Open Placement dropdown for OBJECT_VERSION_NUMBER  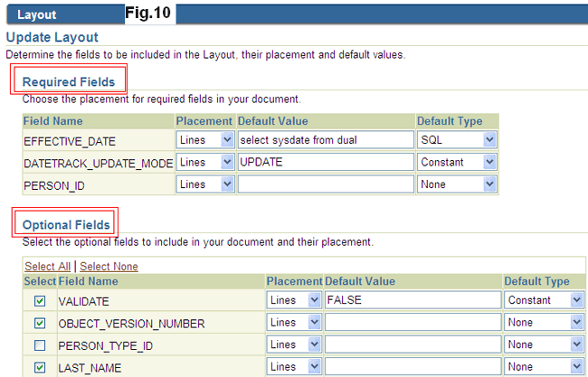[294, 322]
